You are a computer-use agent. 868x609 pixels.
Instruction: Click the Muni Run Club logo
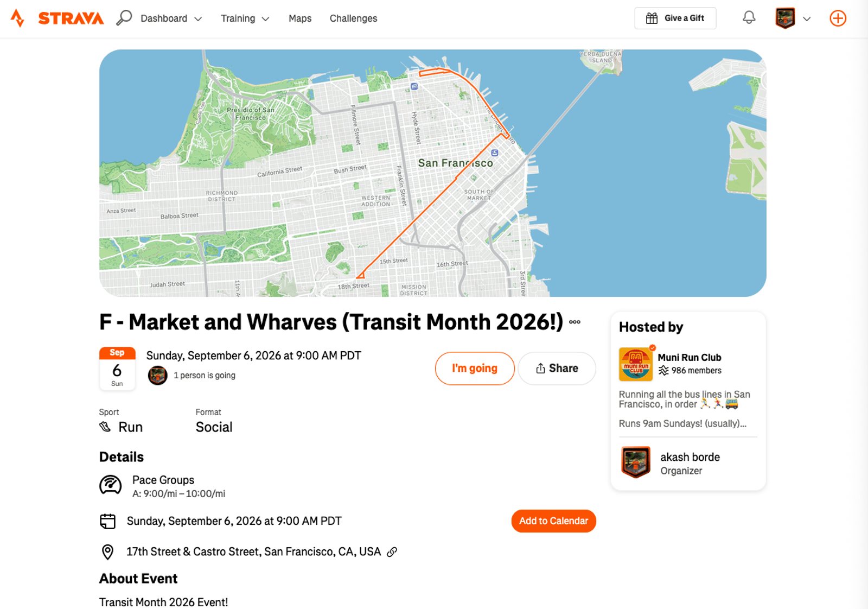coord(636,364)
